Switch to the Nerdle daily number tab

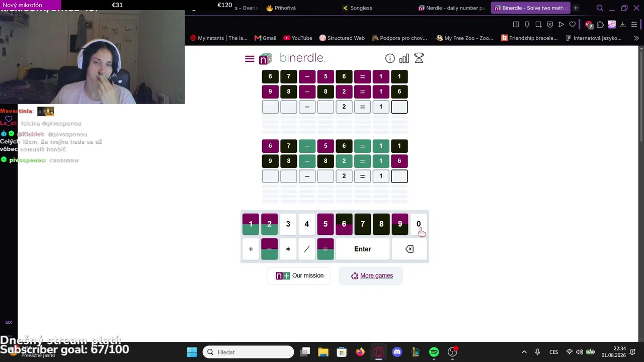(x=452, y=8)
